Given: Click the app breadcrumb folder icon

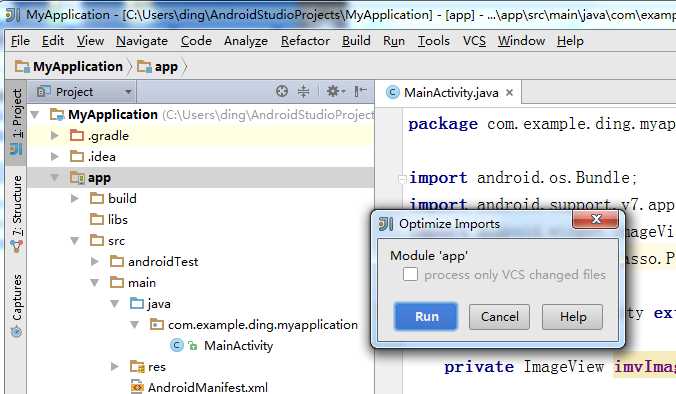Looking at the screenshot, I should click(x=144, y=66).
